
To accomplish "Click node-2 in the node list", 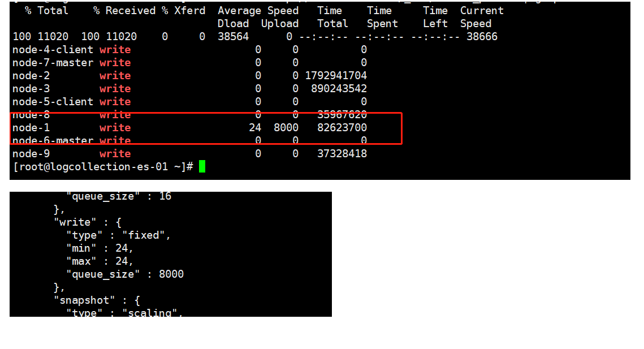I will tap(31, 76).
